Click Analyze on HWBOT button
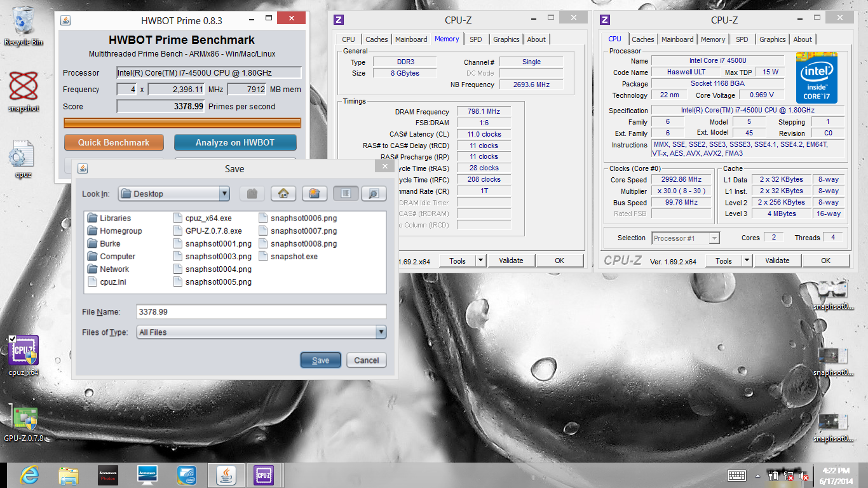 pos(235,142)
